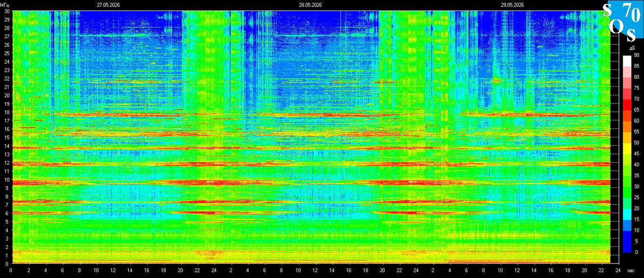Screen dimensions: 644x278
Task: Click the 65 dB color scale label
Action: point(636,110)
